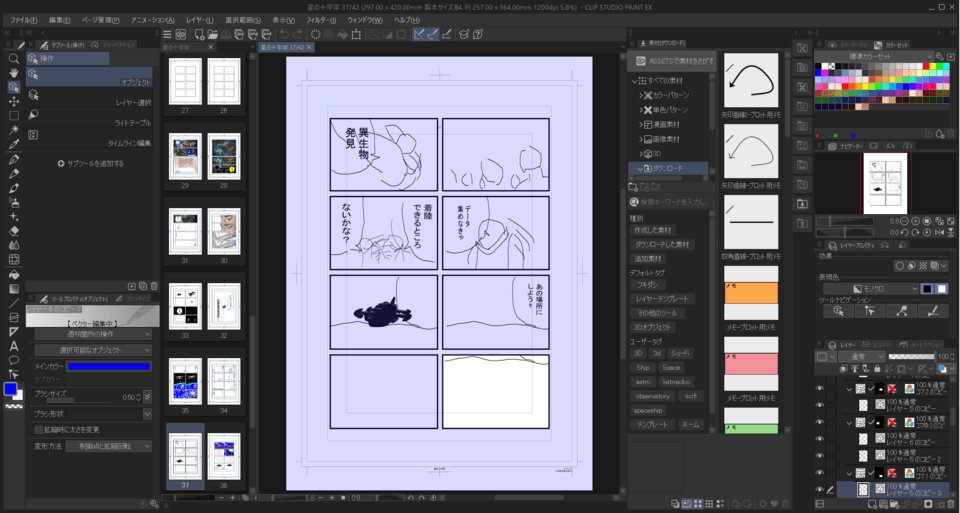Filter by spaceship user tag

click(648, 410)
